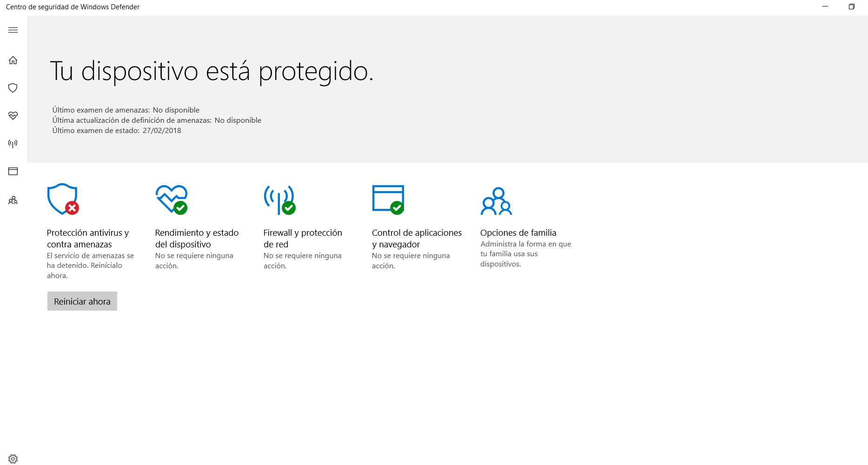
Task: Open the family icon in the sidebar
Action: click(x=13, y=200)
